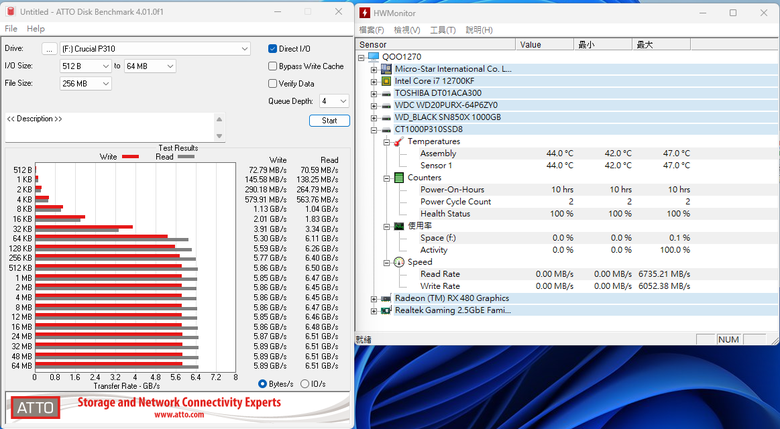Click the WD_BLACK SN850X drive icon
Image resolution: width=780 pixels, height=429 pixels.
[x=386, y=117]
